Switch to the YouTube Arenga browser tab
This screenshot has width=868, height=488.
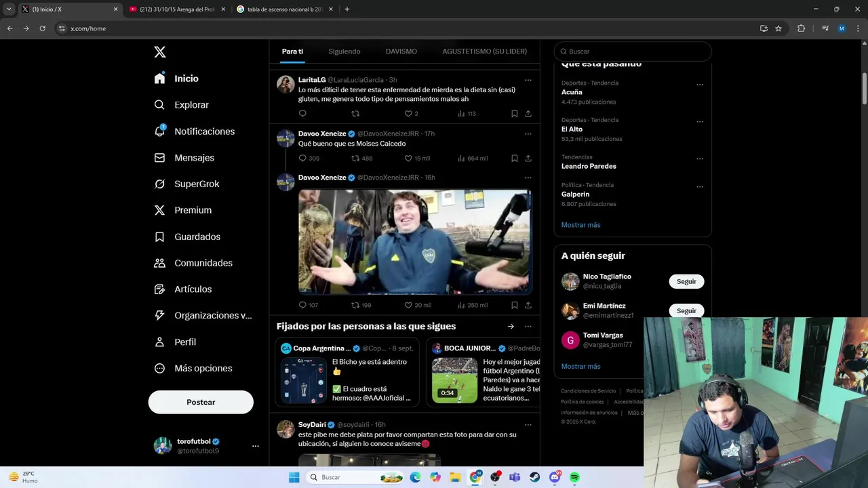click(176, 9)
